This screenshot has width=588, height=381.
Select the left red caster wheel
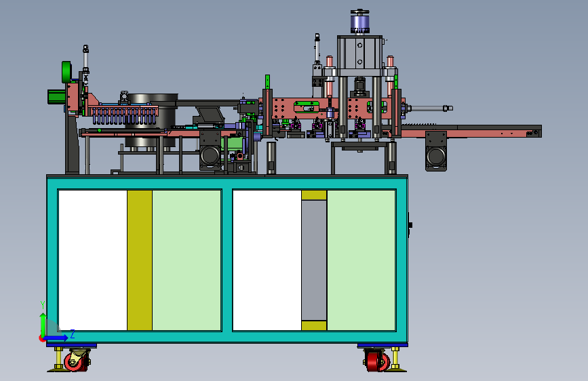click(75, 362)
